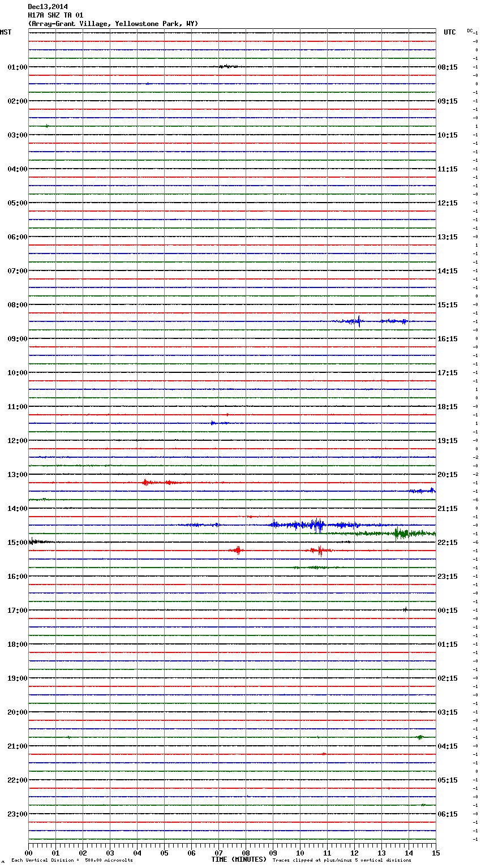Select the 06:00 MST row label

click(18, 237)
